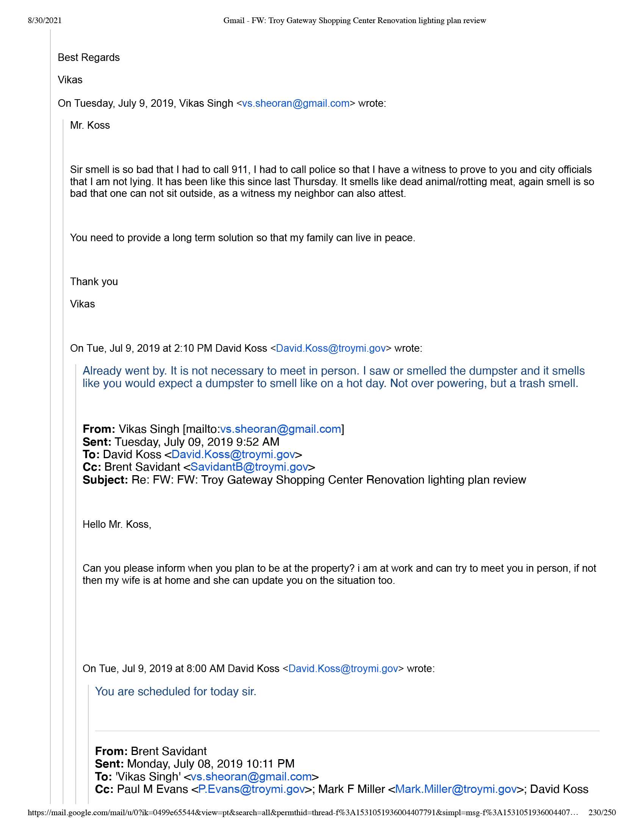Click vs.sheoran@gmail.com in the To: 'Vikas Singh' line

pos(251,777)
